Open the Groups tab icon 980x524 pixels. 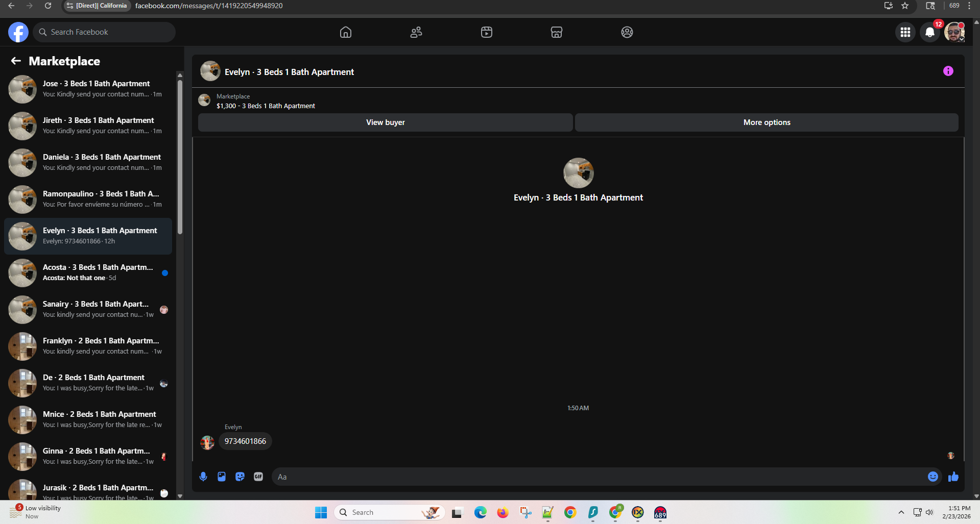tap(627, 32)
